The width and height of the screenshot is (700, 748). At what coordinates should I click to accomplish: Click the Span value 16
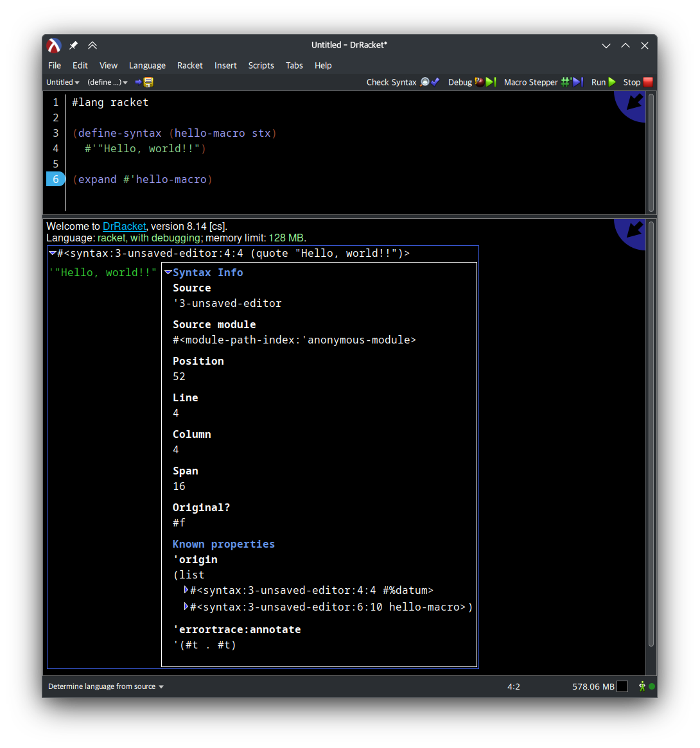point(179,486)
